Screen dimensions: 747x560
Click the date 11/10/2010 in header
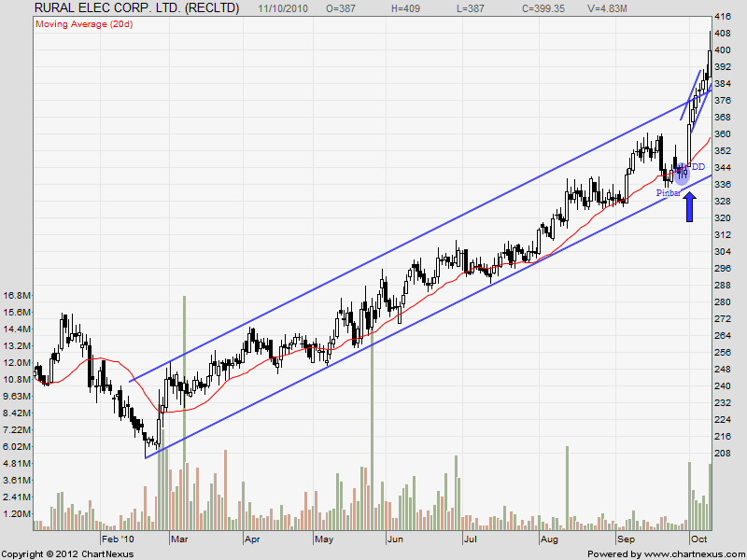(x=283, y=8)
